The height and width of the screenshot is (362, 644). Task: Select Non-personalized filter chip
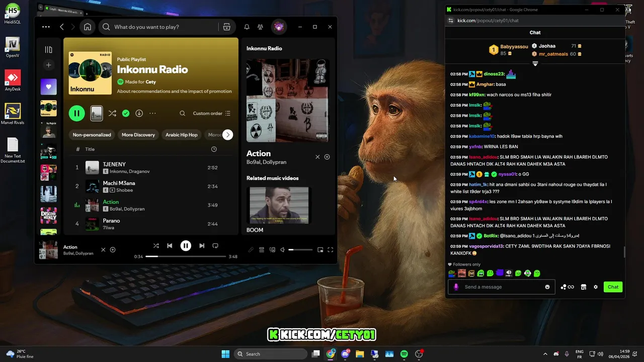92,135
